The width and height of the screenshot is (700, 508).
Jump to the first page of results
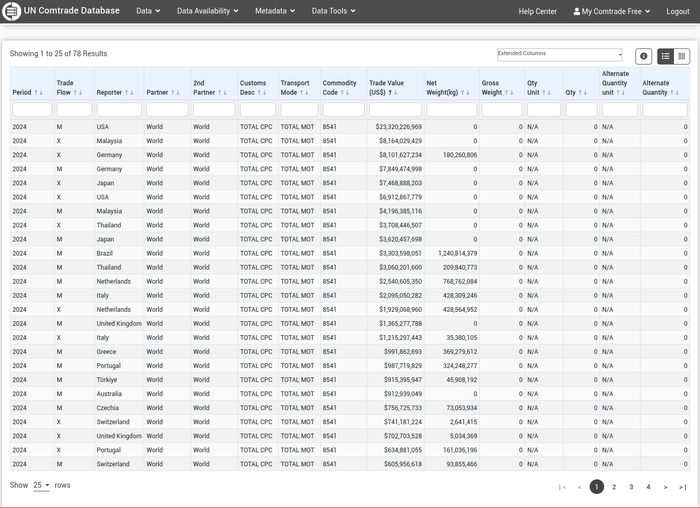[x=562, y=487]
